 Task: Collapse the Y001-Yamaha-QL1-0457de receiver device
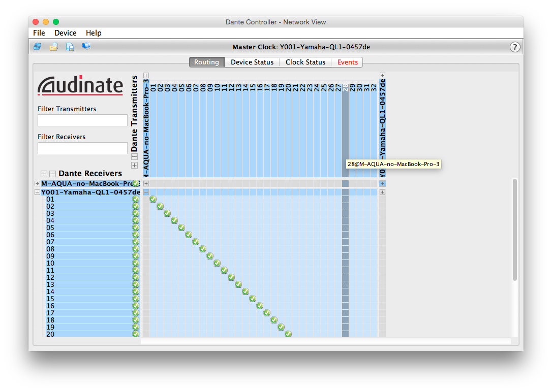(37, 192)
